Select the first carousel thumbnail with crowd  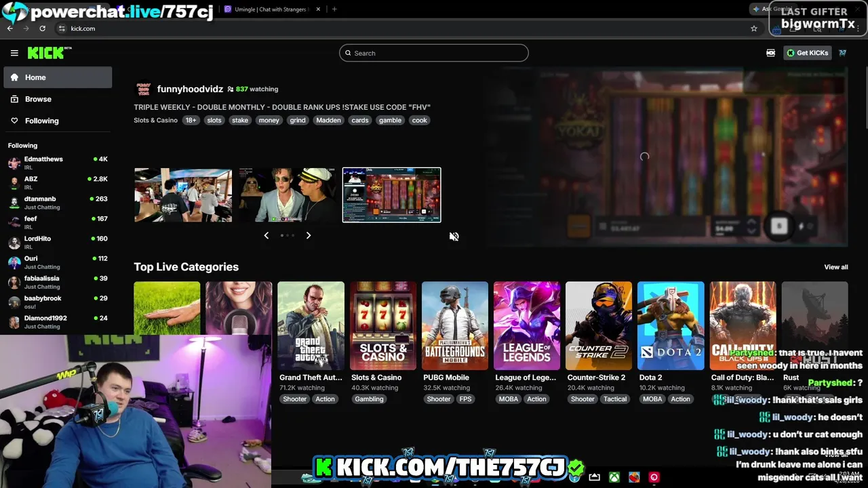183,195
